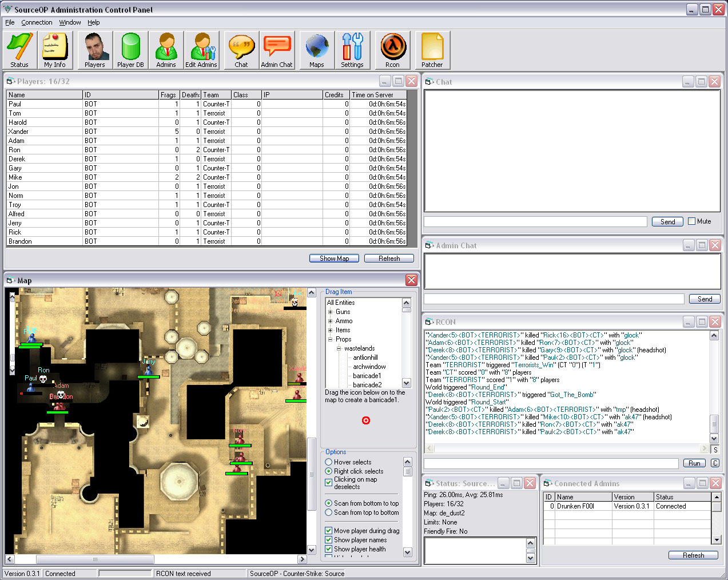
Task: Select the Hover selects radio option
Action: 329,462
